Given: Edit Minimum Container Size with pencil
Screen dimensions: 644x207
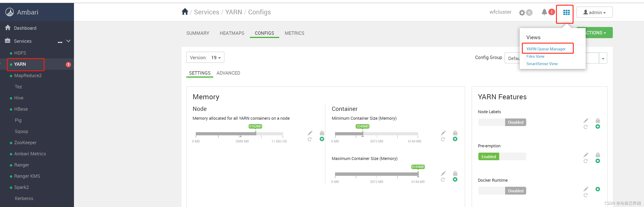Looking at the screenshot, I should 443,133.
